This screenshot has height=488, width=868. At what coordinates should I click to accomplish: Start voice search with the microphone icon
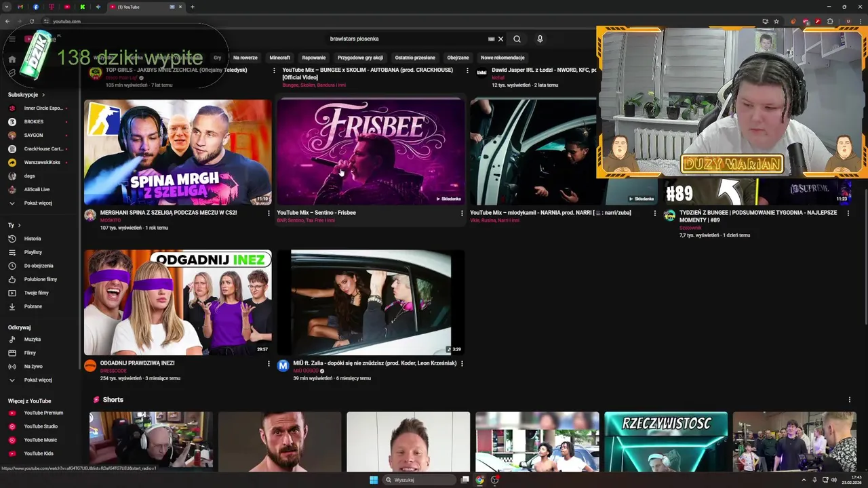[x=540, y=39]
